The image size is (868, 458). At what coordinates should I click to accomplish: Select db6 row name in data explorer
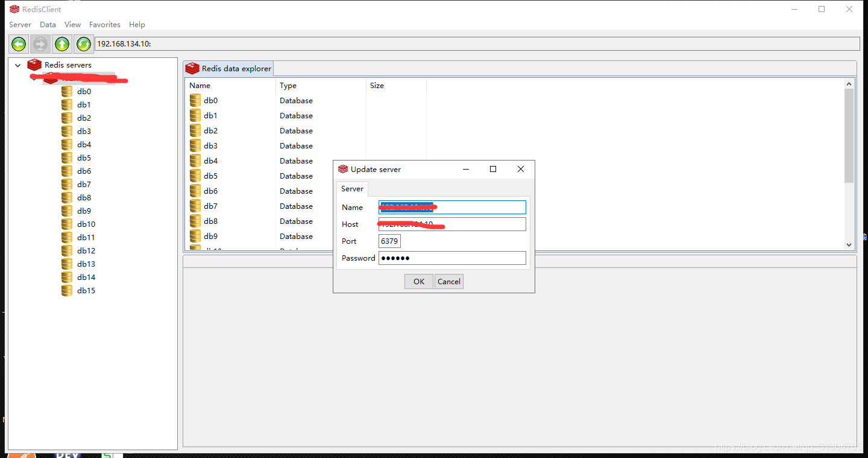tap(210, 191)
